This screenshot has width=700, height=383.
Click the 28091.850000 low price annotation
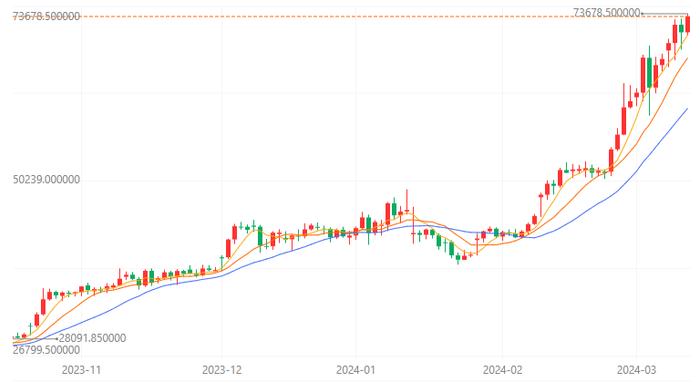coord(92,338)
